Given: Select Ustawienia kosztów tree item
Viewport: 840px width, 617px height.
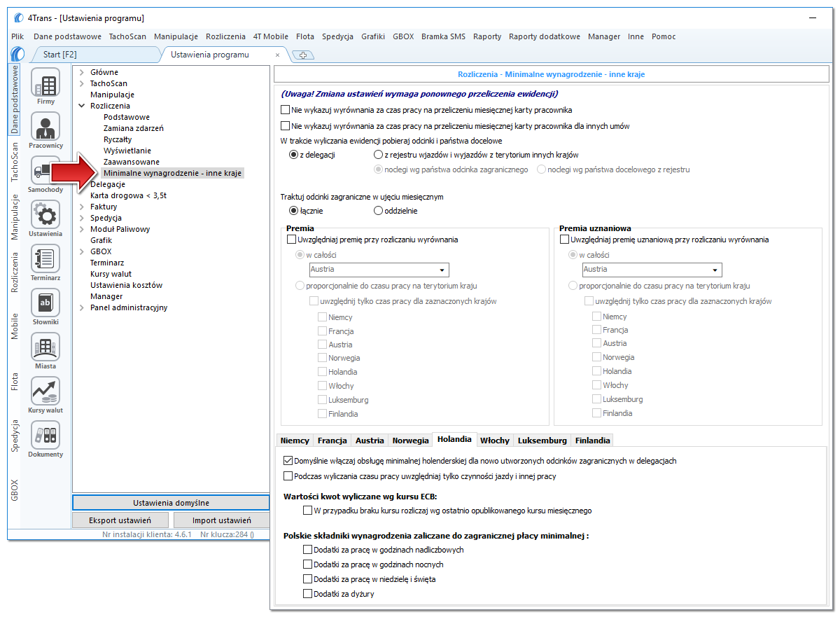Looking at the screenshot, I should 126,285.
